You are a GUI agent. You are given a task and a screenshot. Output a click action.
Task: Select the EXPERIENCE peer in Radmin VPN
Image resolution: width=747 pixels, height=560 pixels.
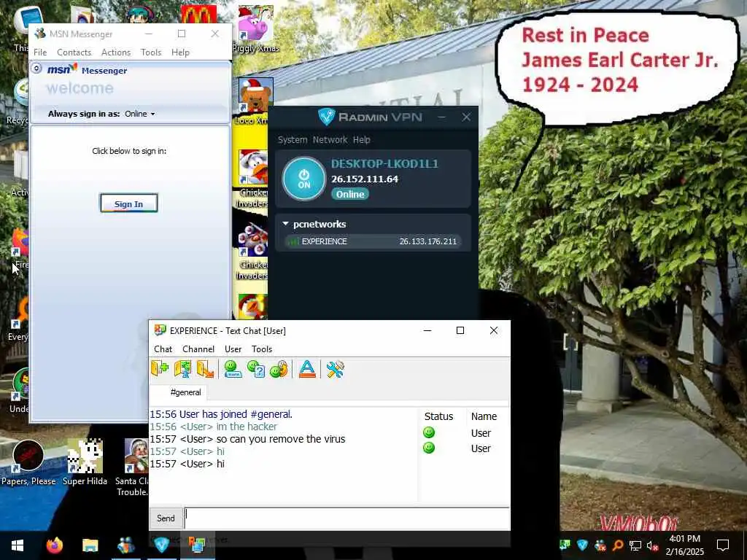point(373,241)
